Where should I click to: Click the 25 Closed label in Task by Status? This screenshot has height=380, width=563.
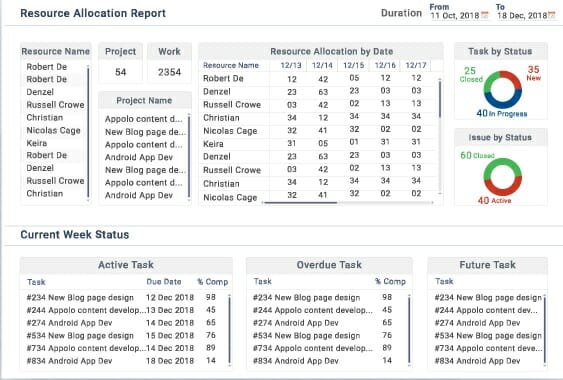pyautogui.click(x=471, y=74)
